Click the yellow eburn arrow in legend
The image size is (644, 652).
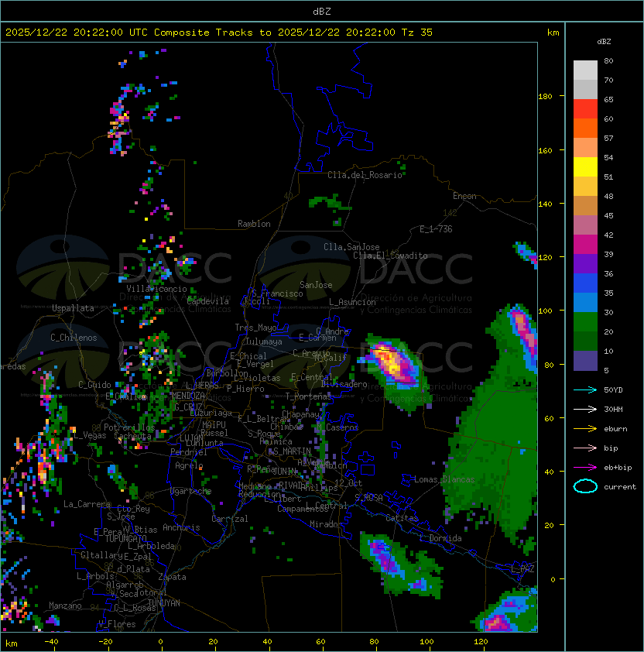585,429
